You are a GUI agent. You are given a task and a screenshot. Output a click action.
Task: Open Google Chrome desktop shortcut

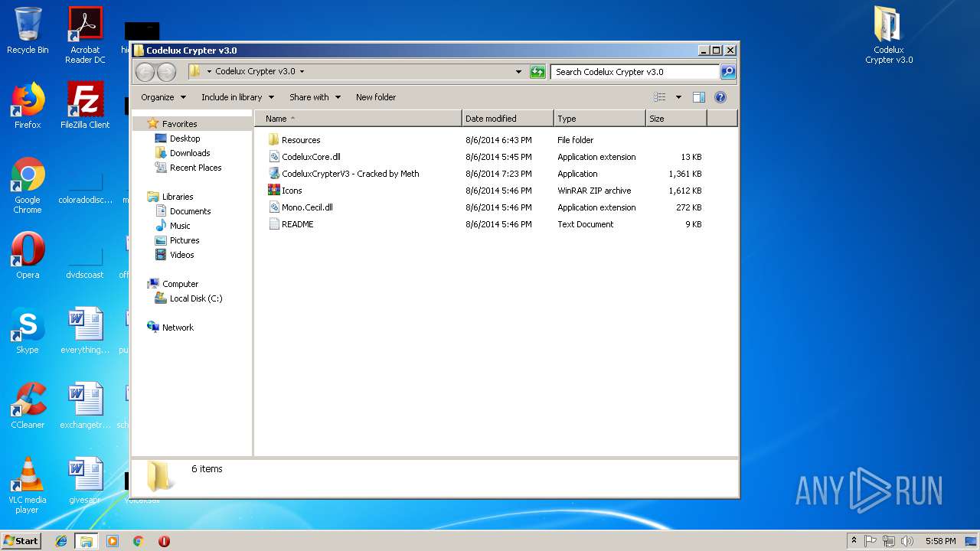pos(28,184)
